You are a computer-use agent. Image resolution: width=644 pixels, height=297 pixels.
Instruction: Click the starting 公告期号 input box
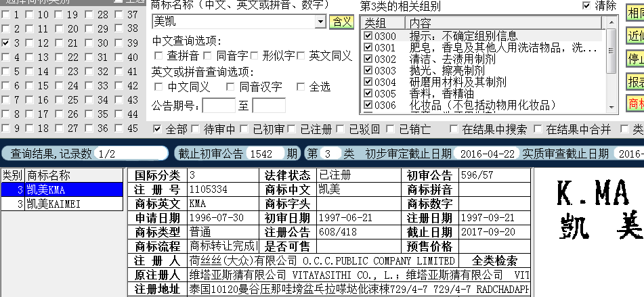[218, 106]
